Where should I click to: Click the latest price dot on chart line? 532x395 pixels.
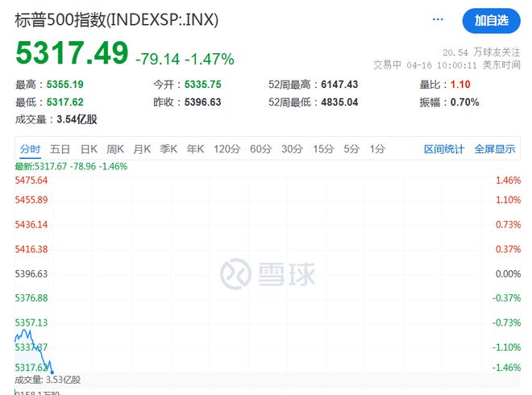coord(52,372)
